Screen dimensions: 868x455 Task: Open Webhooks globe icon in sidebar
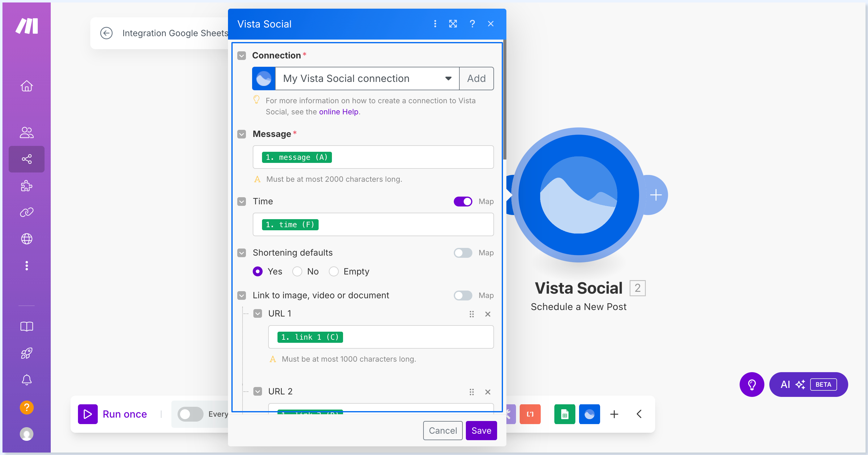click(x=27, y=239)
